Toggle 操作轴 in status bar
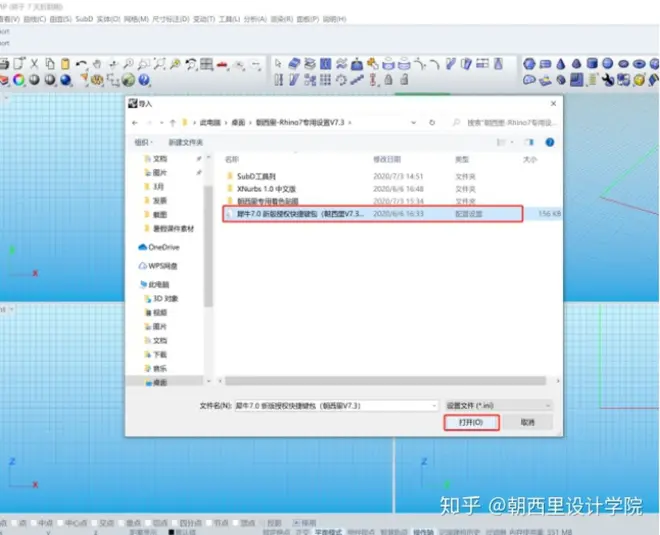This screenshot has width=660, height=535. point(423,532)
